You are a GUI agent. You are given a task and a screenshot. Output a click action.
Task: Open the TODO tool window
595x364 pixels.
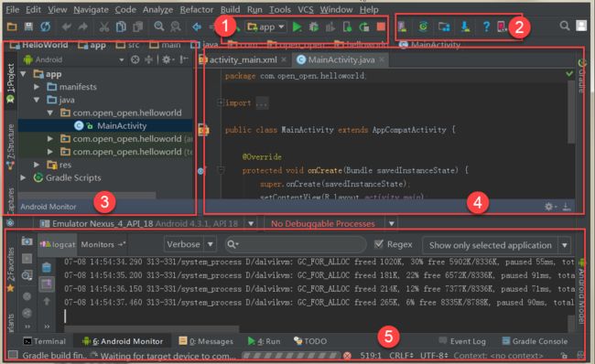(x=310, y=341)
